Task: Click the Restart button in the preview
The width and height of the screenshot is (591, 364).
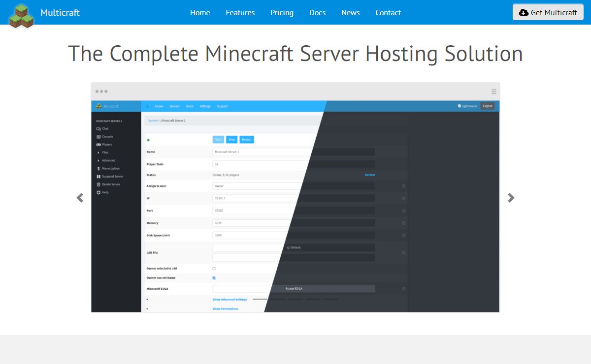Action: coord(247,140)
